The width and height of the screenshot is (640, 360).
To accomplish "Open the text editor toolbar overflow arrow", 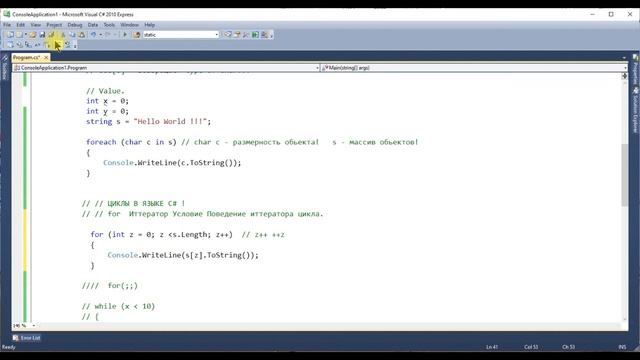I will point(75,45).
